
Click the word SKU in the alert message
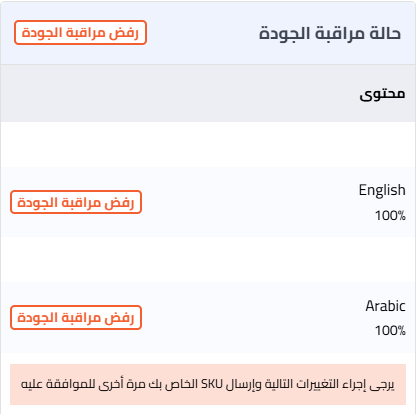click(x=211, y=384)
